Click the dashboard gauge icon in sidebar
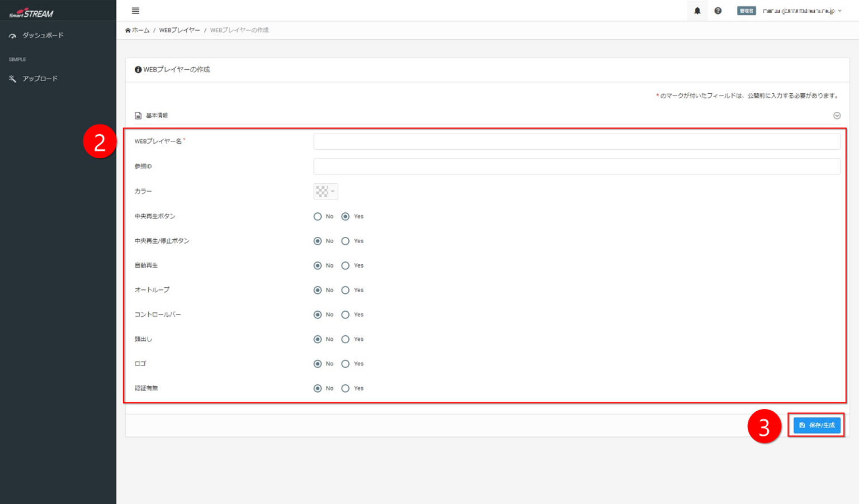The image size is (859, 504). click(x=12, y=36)
